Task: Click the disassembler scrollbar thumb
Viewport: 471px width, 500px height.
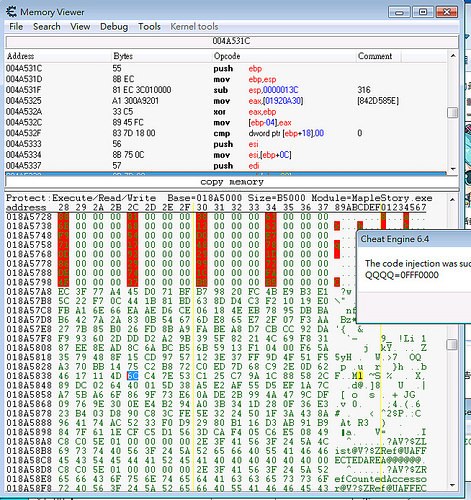Action: click(452, 112)
